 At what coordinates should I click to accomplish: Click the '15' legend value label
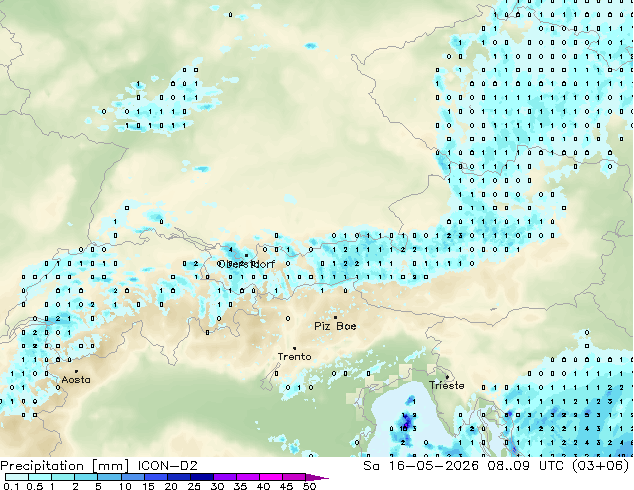click(148, 486)
